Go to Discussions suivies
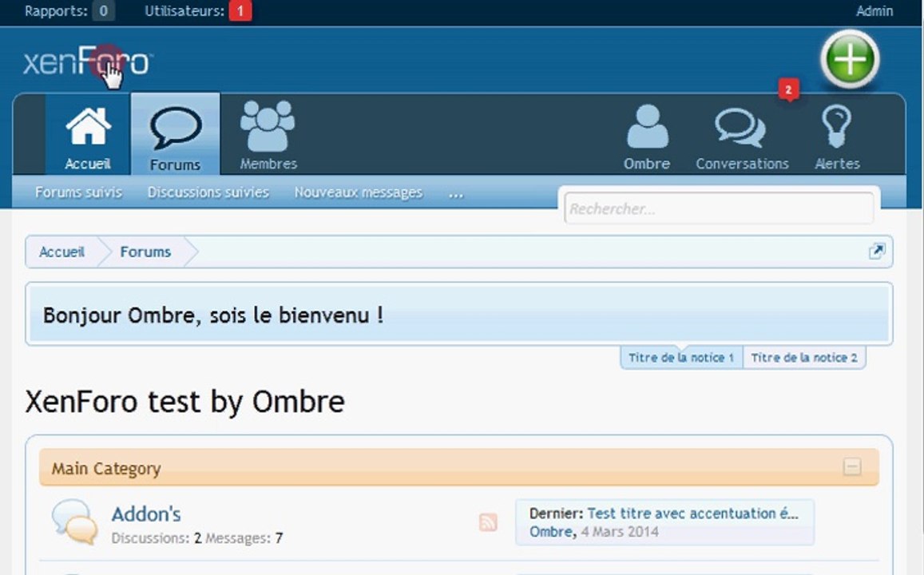Viewport: 924px width, 575px height. [208, 192]
